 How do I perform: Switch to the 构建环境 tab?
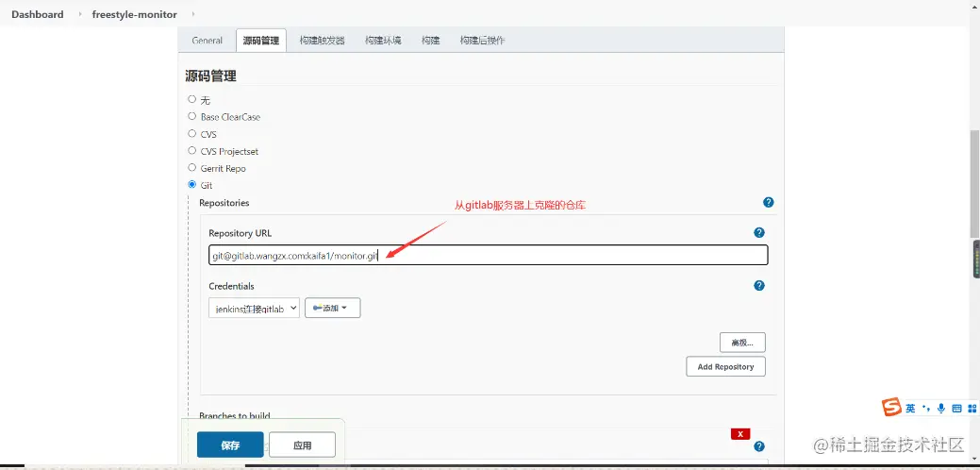coord(383,40)
